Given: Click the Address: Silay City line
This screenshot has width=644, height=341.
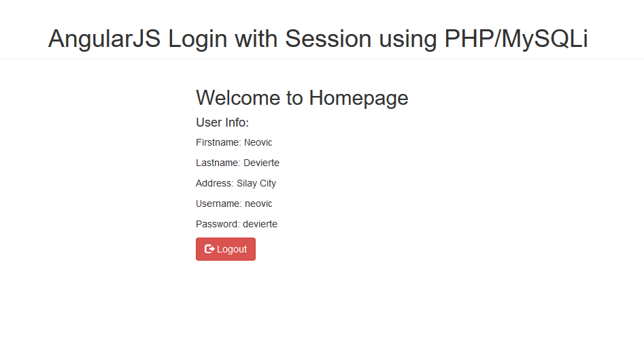Looking at the screenshot, I should click(x=236, y=184).
